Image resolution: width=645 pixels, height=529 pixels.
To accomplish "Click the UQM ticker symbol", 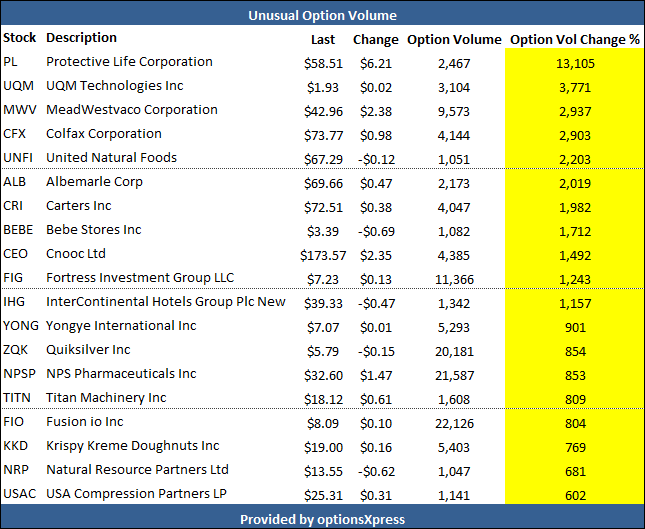I will (19, 86).
